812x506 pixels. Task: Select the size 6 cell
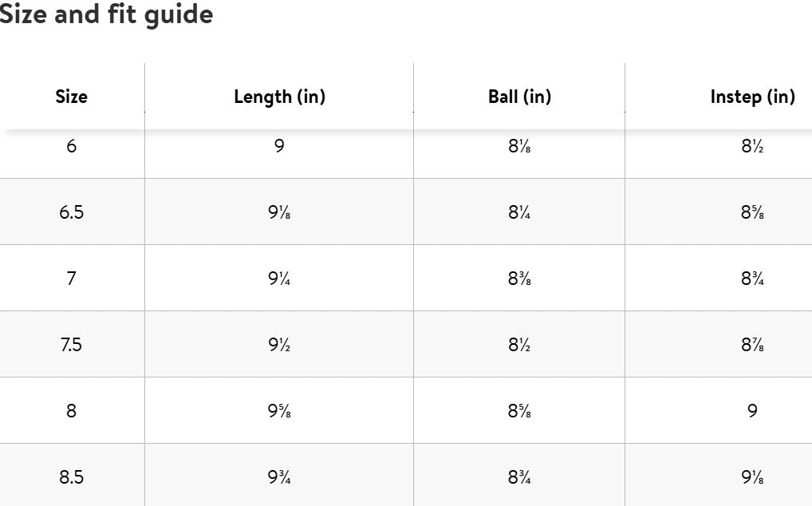(x=71, y=146)
